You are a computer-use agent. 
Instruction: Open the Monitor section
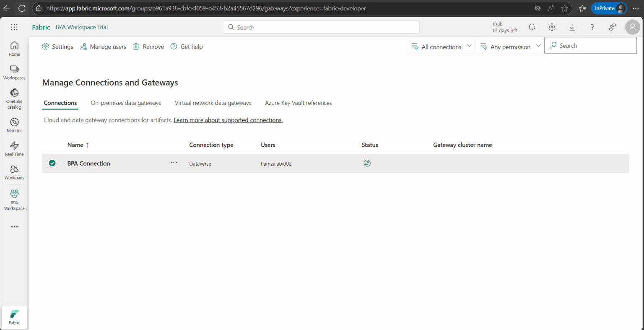pyautogui.click(x=14, y=125)
